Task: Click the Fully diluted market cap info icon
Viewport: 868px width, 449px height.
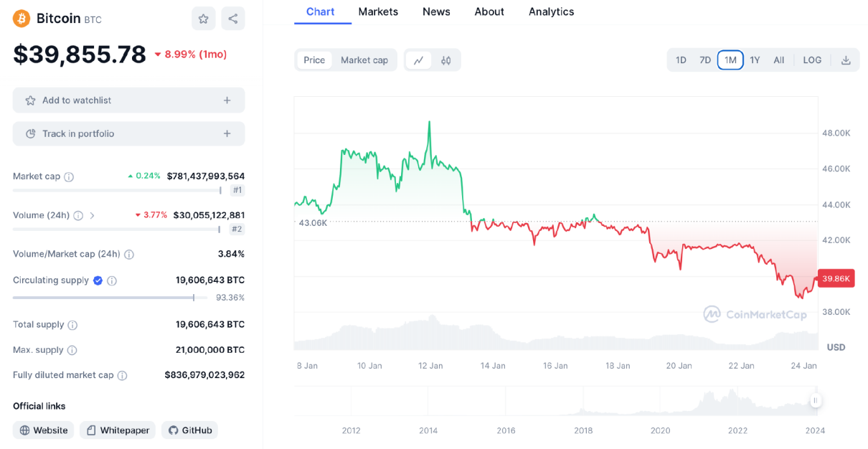Action: tap(123, 375)
